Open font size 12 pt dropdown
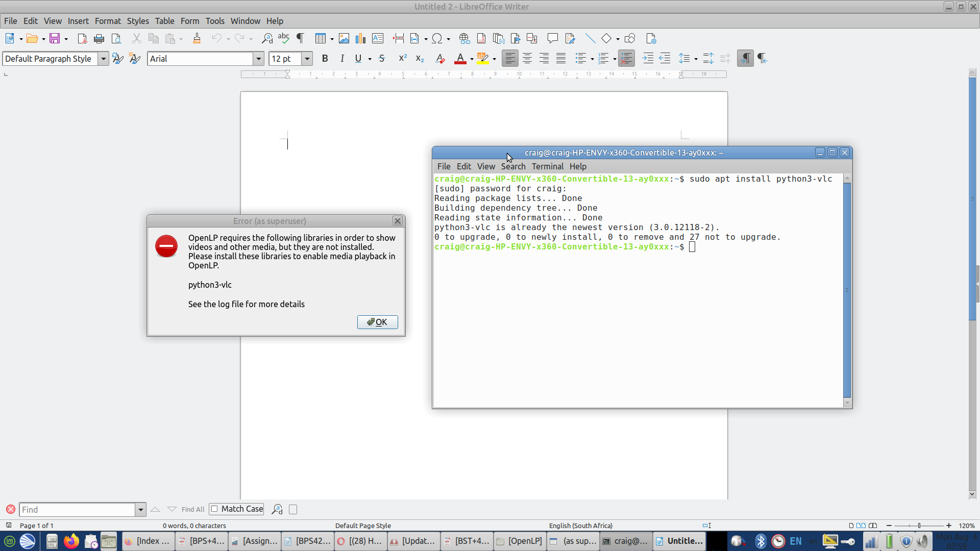Screen dimensions: 980x551 pos(307,59)
